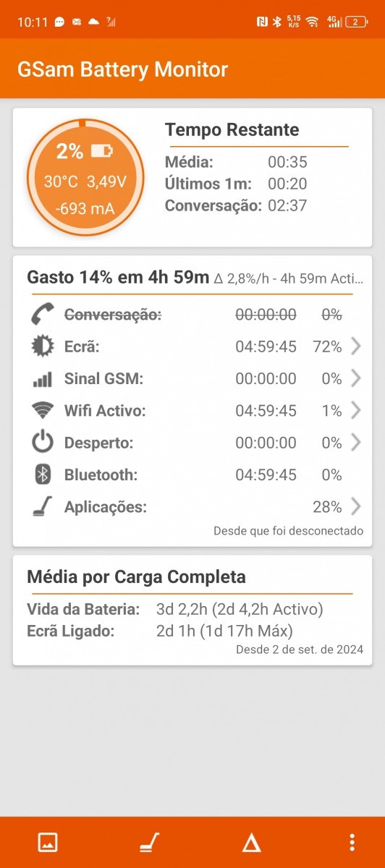Tap the Bluetooth icon in usage list
Screen dimensions: 385x868
pyautogui.click(x=43, y=475)
